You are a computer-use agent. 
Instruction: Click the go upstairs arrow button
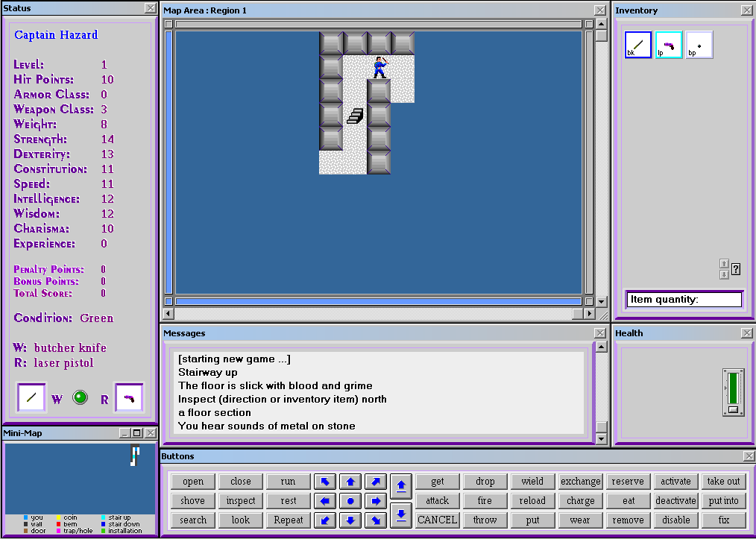tap(401, 486)
